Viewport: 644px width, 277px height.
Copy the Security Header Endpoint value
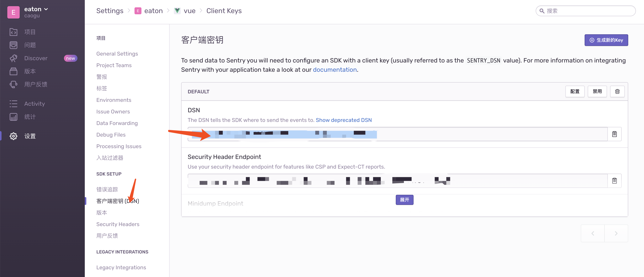[614, 181]
